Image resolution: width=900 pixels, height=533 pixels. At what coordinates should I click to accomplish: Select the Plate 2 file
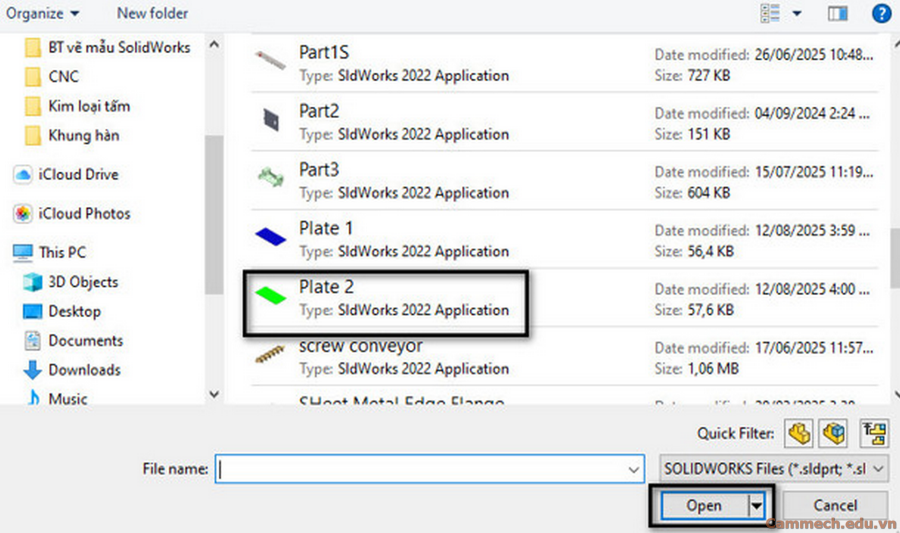(x=565, y=298)
